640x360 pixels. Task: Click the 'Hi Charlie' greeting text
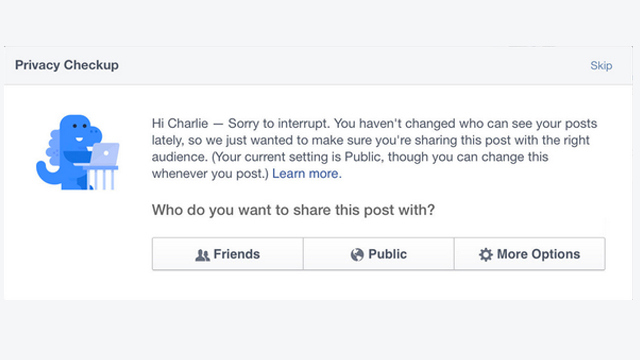pyautogui.click(x=180, y=123)
